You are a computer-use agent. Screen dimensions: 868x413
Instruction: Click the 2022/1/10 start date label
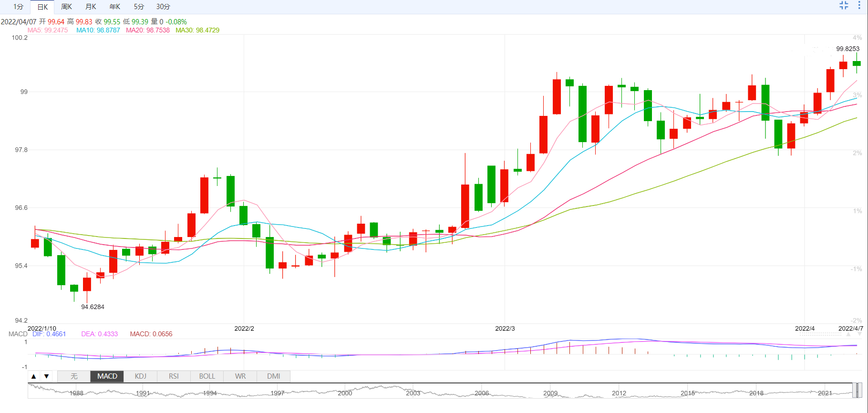point(42,329)
